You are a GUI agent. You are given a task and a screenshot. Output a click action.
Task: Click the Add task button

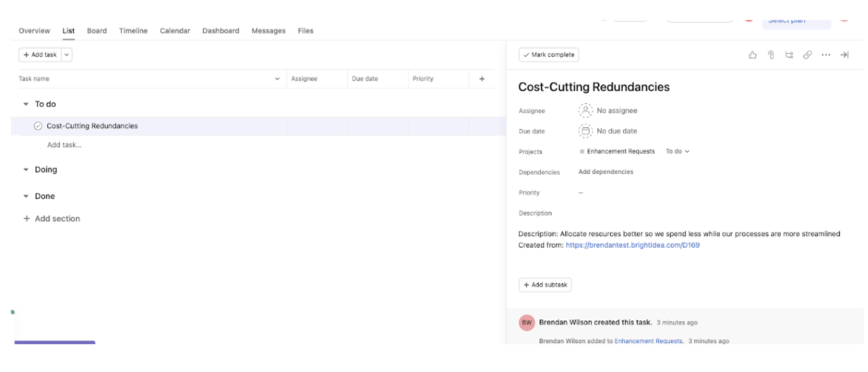[x=40, y=55]
